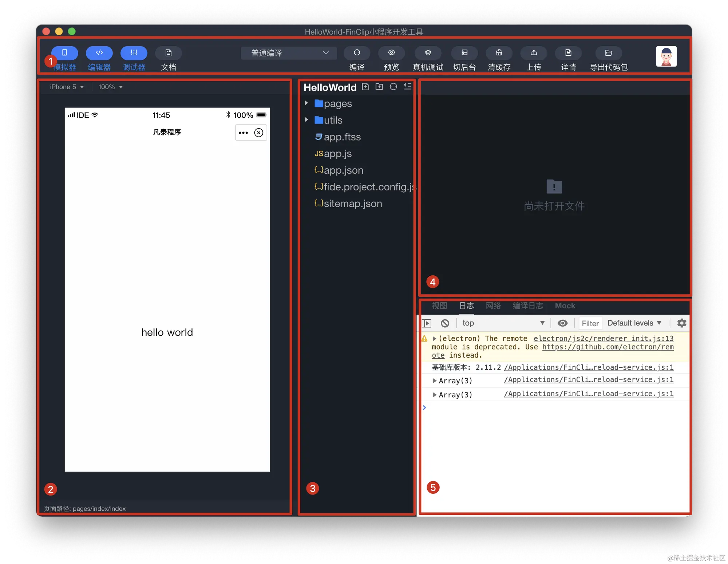Switch to the 网络 network tab
The height and width of the screenshot is (564, 728).
493,306
